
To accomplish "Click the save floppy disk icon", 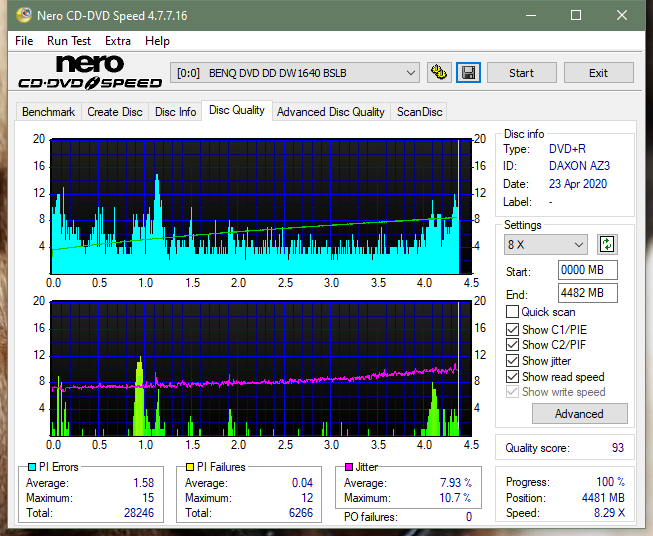I will [x=469, y=73].
